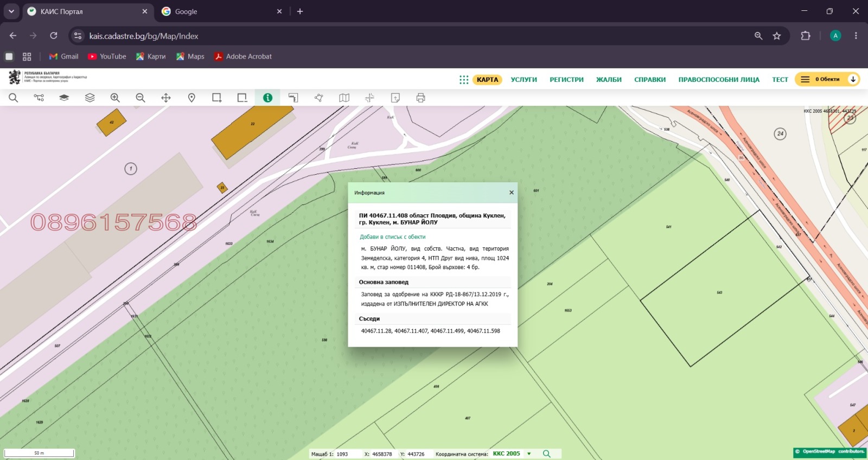Screen dimensions: 868x460
Task: Open the map print tool
Action: (x=420, y=98)
